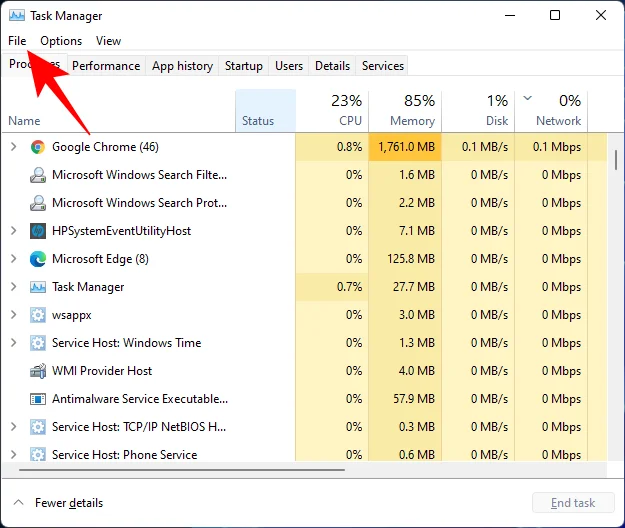
Task: Open the Options menu
Action: point(61,41)
